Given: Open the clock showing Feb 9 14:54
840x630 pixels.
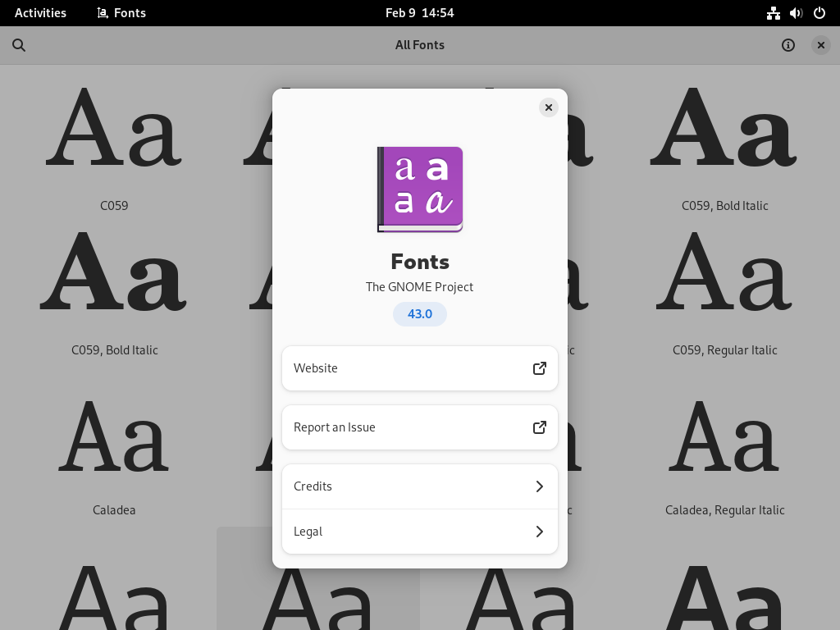Looking at the screenshot, I should coord(420,13).
